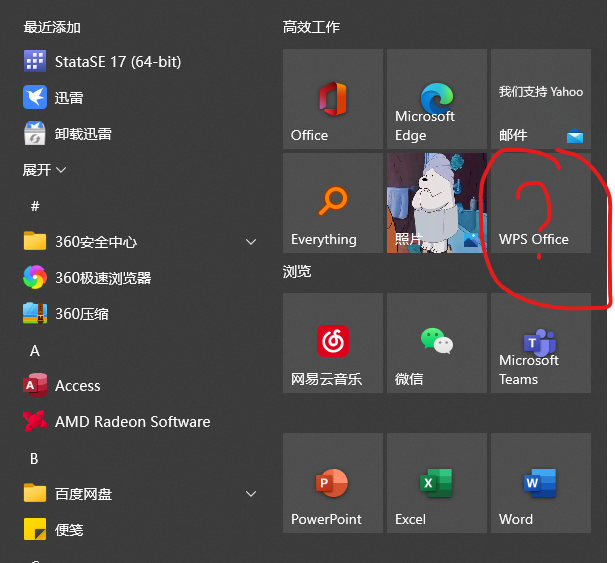Open the 便笺 sticky notes app
Viewport: 615px width, 563px height.
coord(53,529)
